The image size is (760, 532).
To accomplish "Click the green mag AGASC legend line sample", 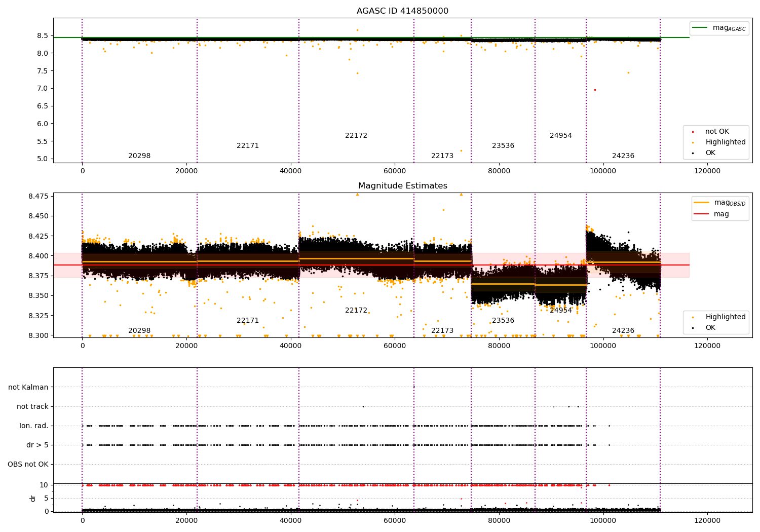I will pos(700,28).
